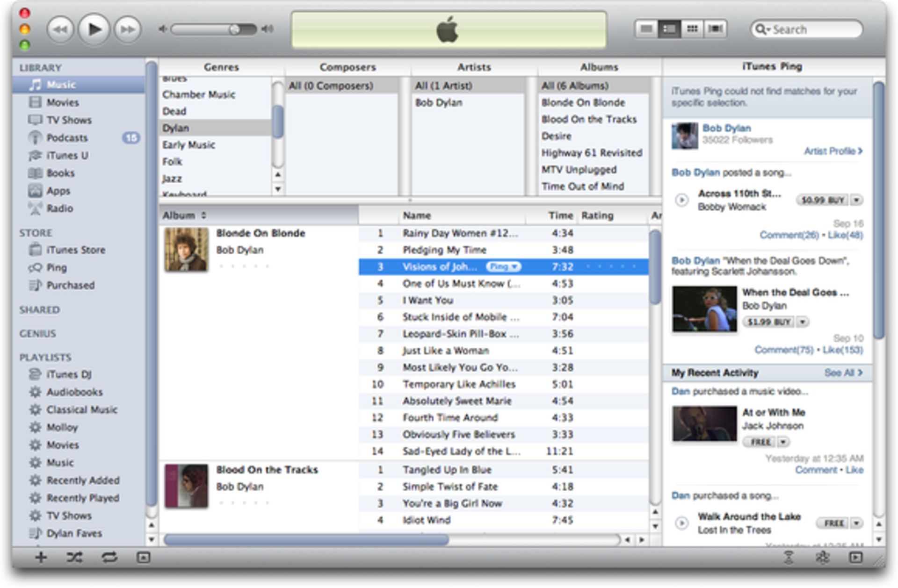
Task: Toggle shuffle mode at the bottom left
Action: coord(75,558)
